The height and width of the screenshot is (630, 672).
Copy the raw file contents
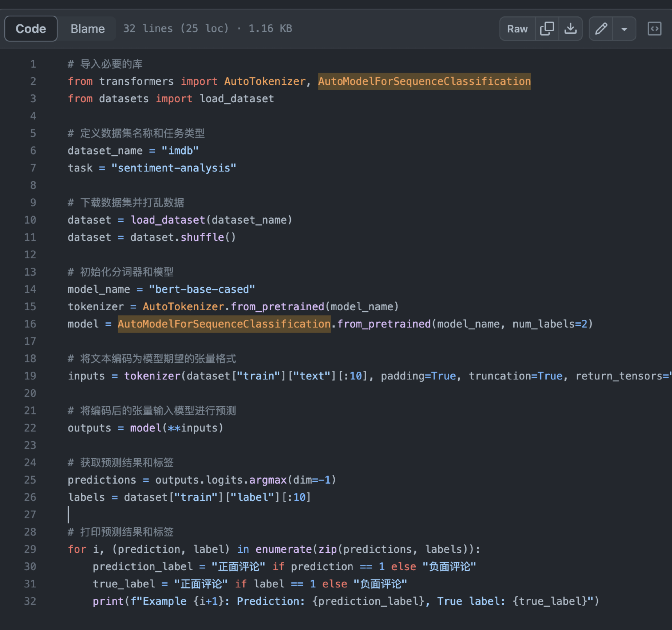point(547,29)
